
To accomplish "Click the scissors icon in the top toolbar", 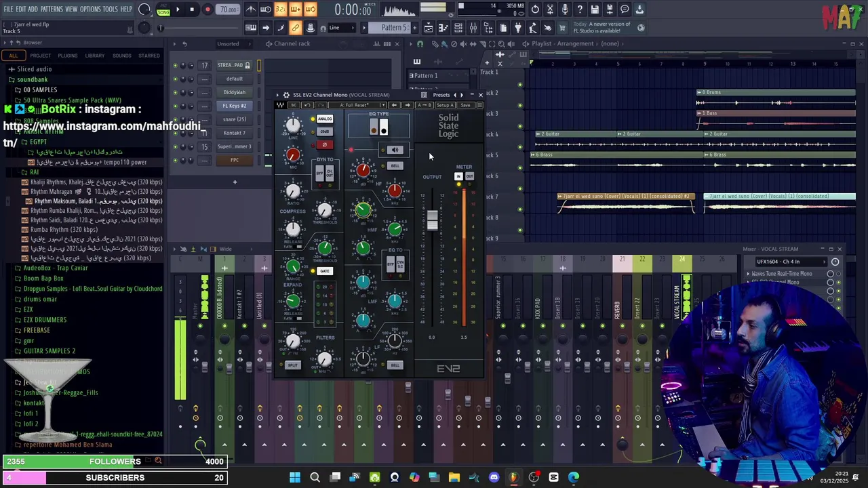I will pyautogui.click(x=550, y=9).
